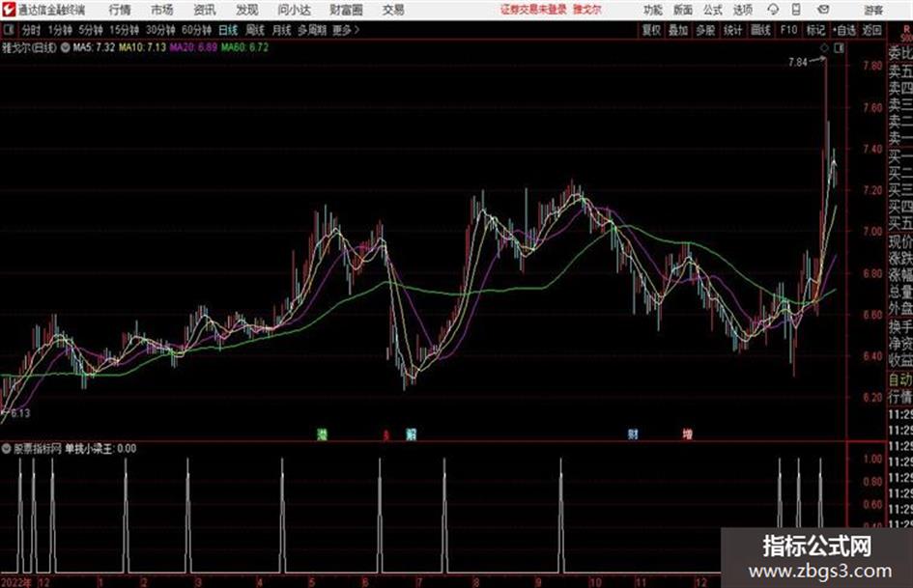Open the envelope message icon

(823, 10)
